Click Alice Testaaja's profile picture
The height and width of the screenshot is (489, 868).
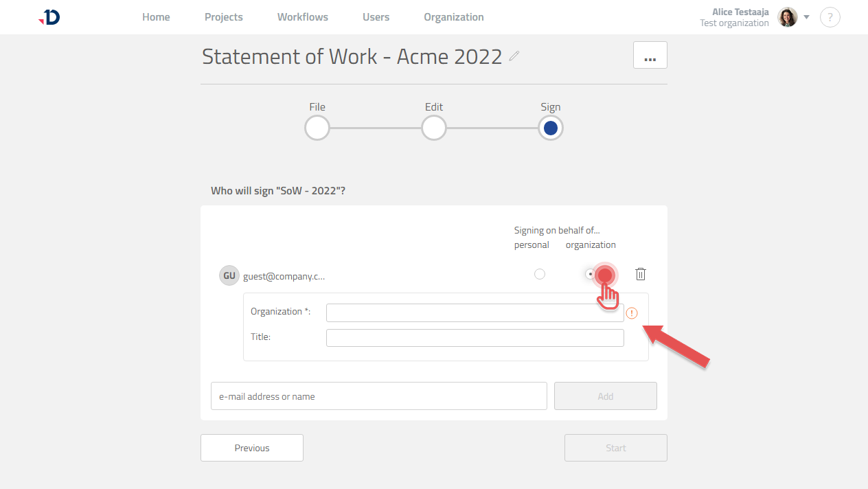pos(787,17)
